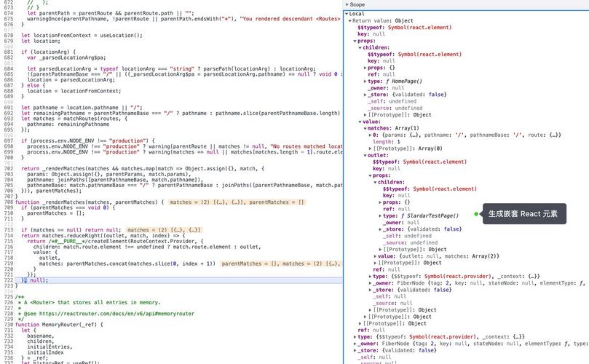The image size is (589, 364).
Task: Click the highlighted line 722 in gutter
Action: [7, 280]
